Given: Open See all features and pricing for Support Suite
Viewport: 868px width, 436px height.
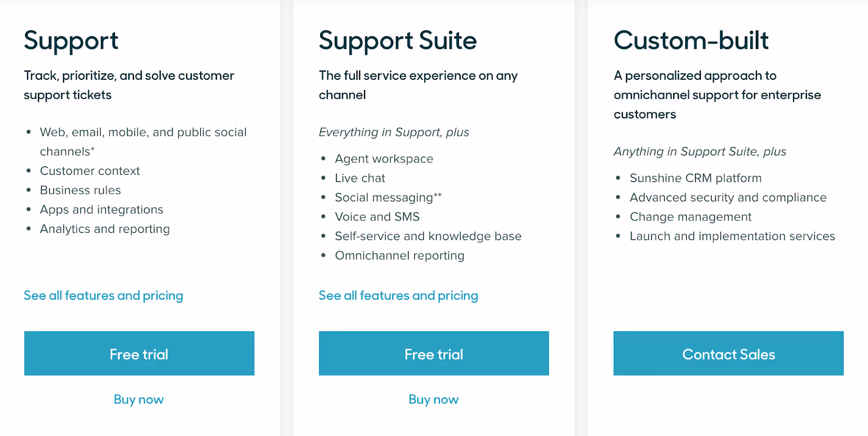Looking at the screenshot, I should (398, 295).
